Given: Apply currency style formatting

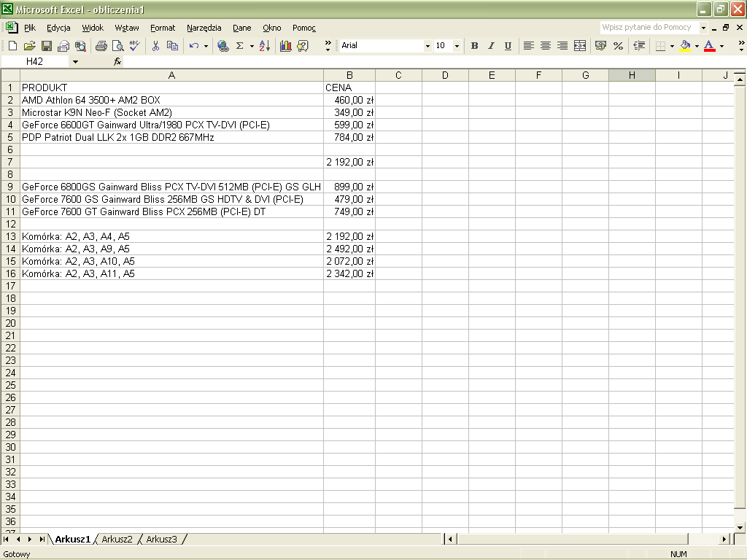Looking at the screenshot, I should 601,46.
